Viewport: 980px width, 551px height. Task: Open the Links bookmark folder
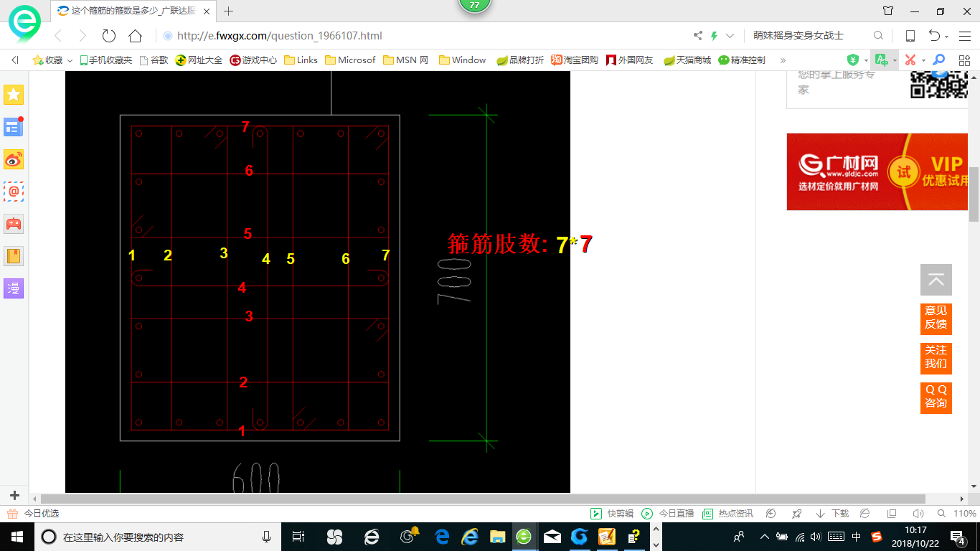click(301, 60)
